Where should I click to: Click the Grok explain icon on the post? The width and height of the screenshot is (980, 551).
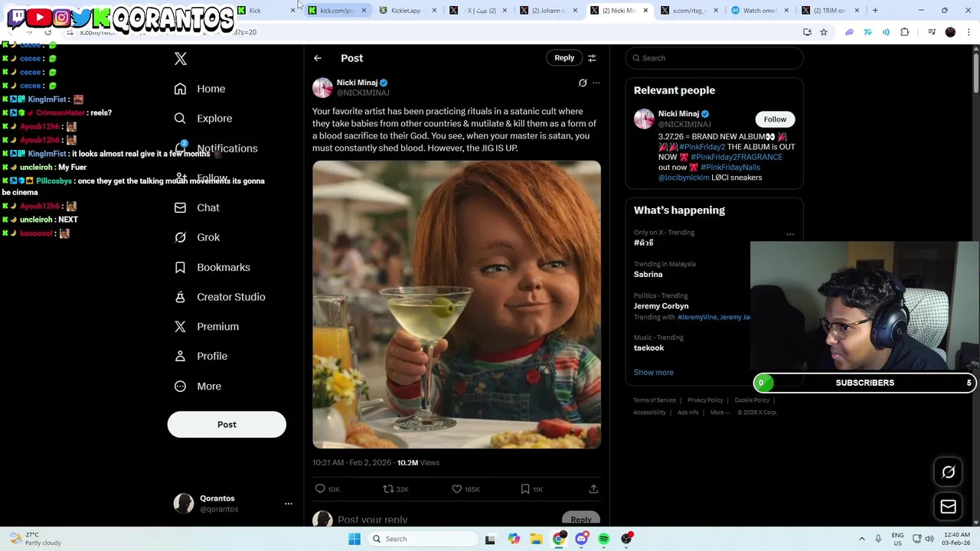pyautogui.click(x=583, y=83)
